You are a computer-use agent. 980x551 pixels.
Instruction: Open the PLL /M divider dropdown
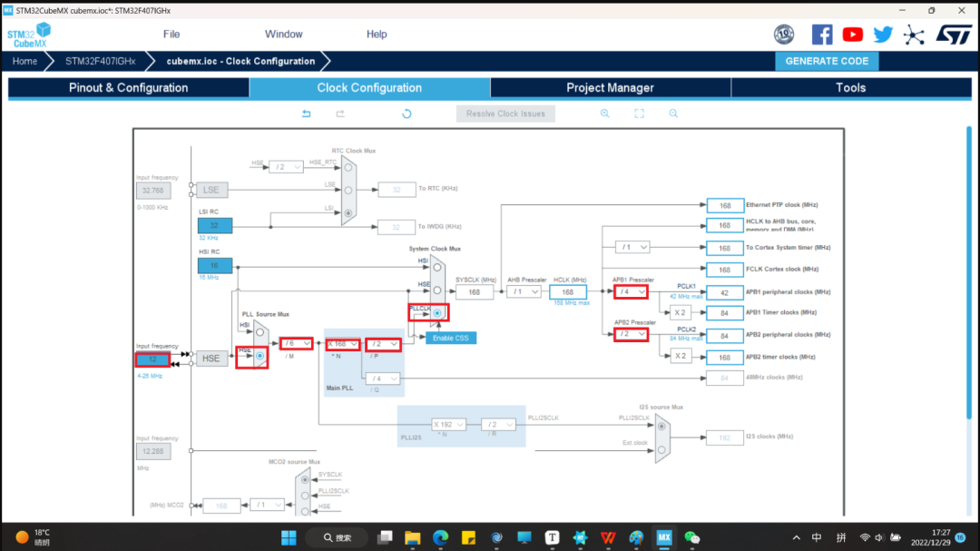pos(297,344)
